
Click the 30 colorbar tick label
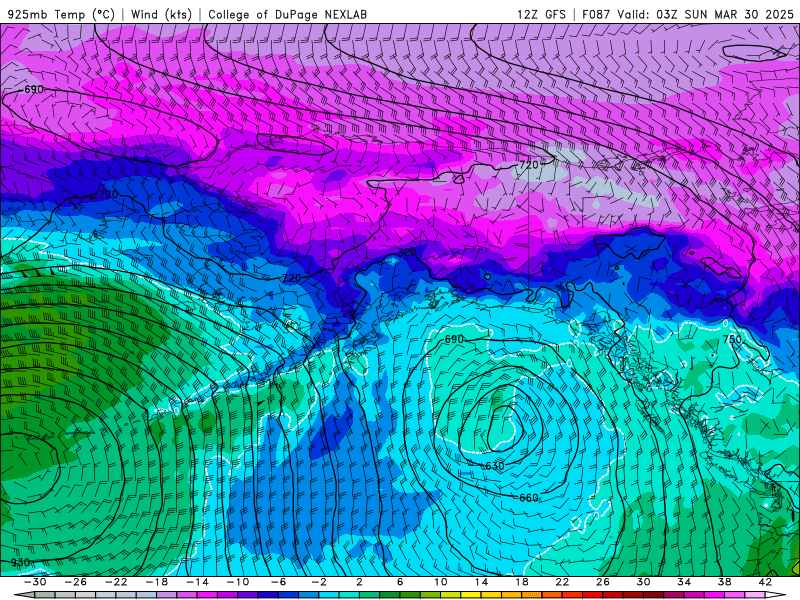point(643,582)
